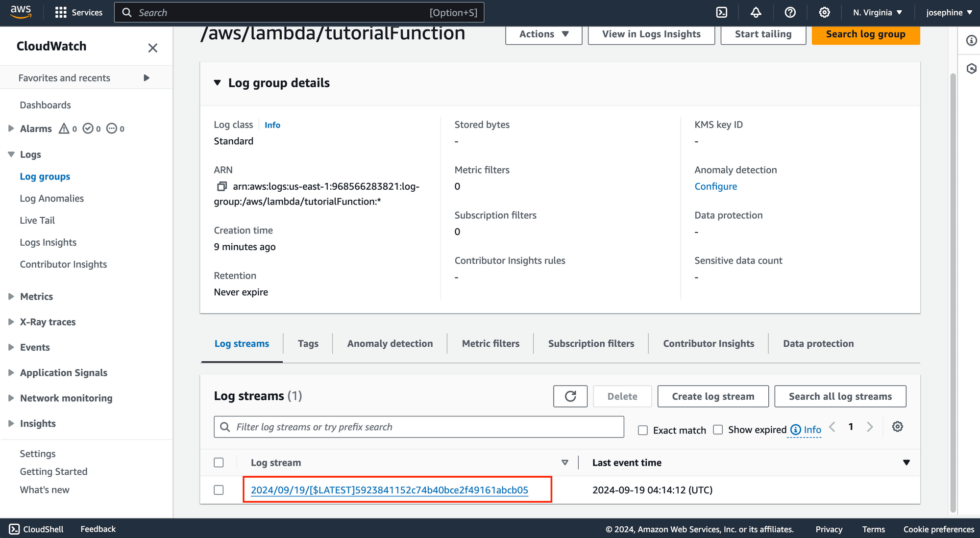Click Create log stream button
This screenshot has width=980, height=538.
(713, 396)
